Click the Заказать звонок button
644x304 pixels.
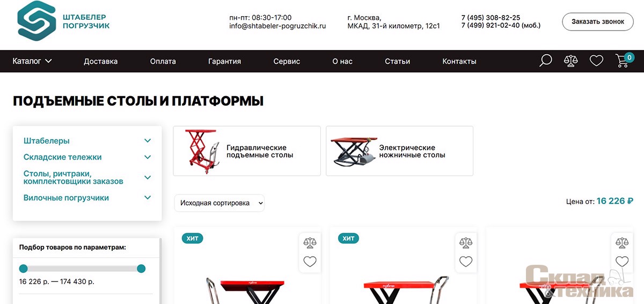(x=598, y=21)
